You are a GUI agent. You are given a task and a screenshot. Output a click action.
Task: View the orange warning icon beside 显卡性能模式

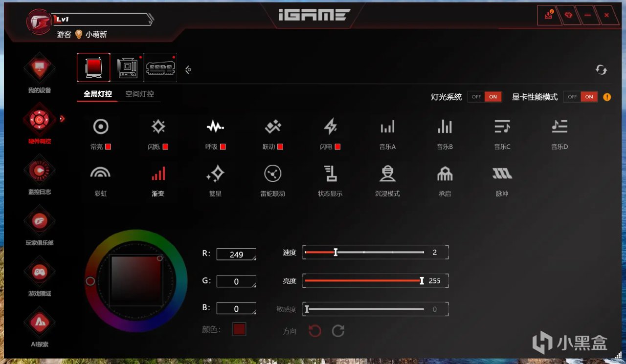(607, 97)
